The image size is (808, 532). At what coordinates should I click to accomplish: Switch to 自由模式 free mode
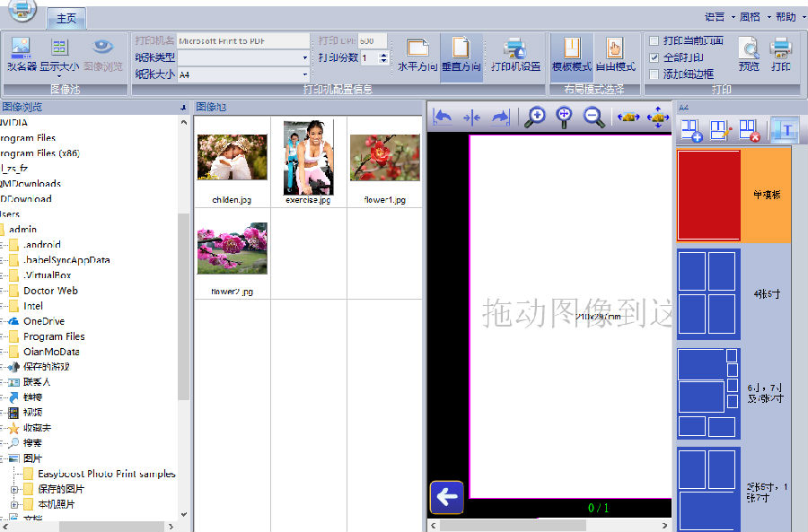(615, 55)
